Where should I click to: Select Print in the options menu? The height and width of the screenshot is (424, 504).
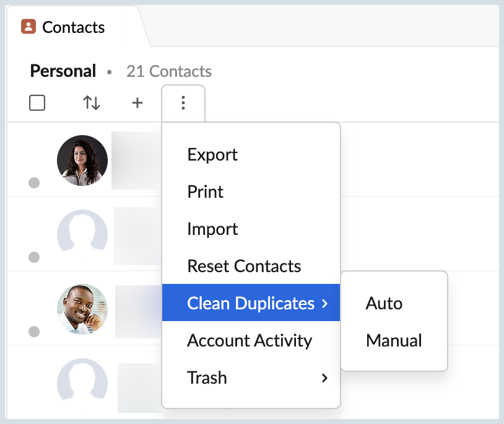click(x=206, y=192)
